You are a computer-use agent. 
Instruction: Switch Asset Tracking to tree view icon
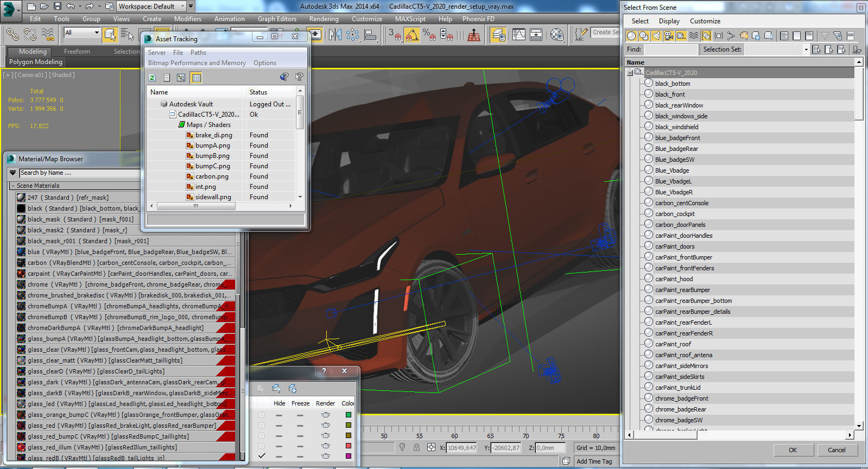click(x=181, y=78)
